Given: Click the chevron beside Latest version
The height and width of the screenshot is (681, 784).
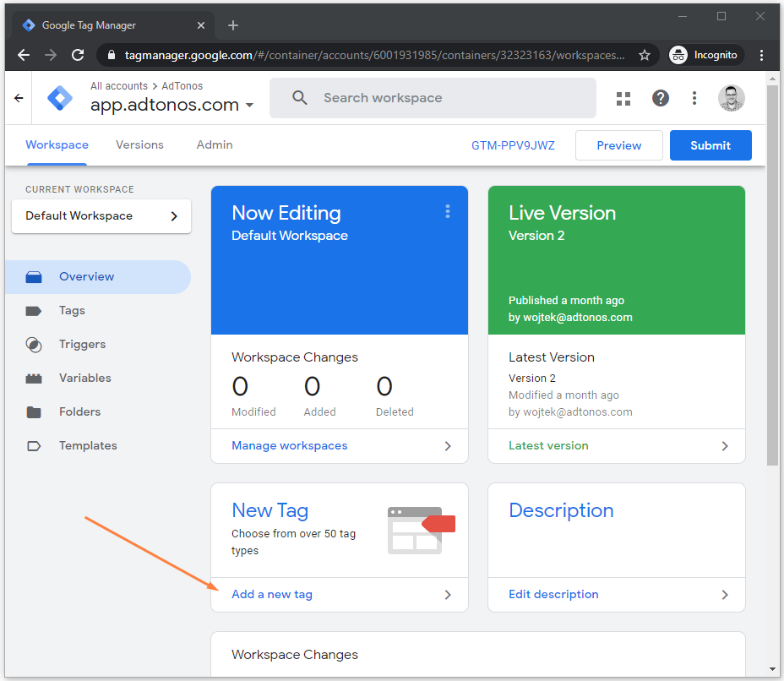Looking at the screenshot, I should coord(725,446).
